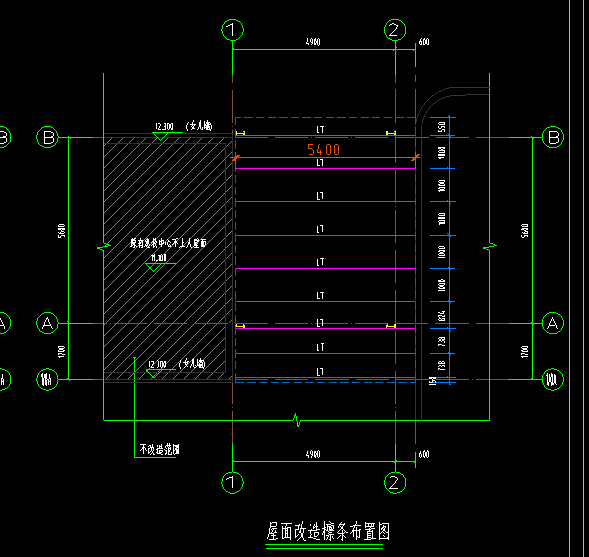Pick grid bubble 2 at bottom
The height and width of the screenshot is (557, 589).
(x=395, y=482)
